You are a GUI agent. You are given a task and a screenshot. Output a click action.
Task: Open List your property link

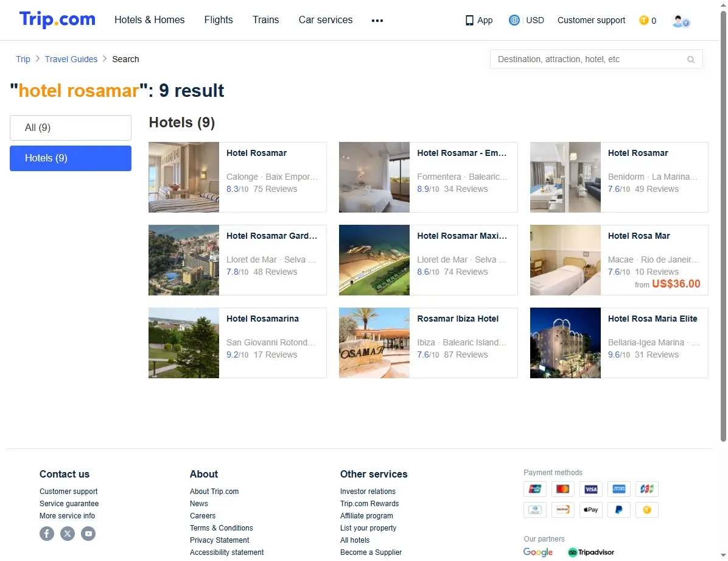368,528
